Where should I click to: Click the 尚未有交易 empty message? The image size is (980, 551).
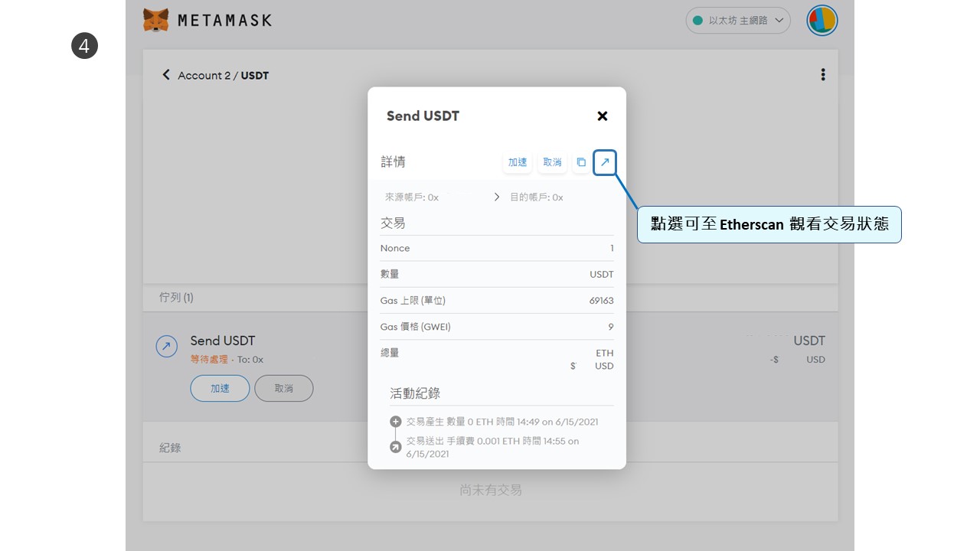tap(491, 490)
